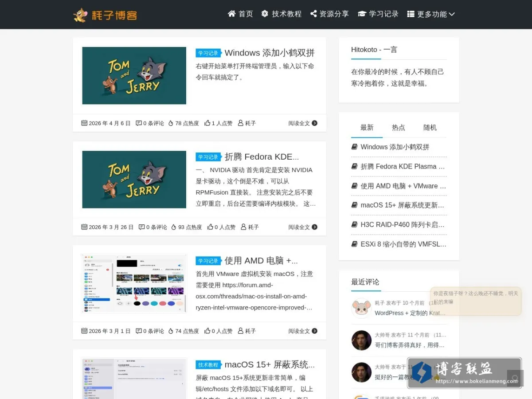This screenshot has height=399, width=532.
Task: Click calendar icon beside 2026 年 3 月 26 日
Action: coord(84,227)
